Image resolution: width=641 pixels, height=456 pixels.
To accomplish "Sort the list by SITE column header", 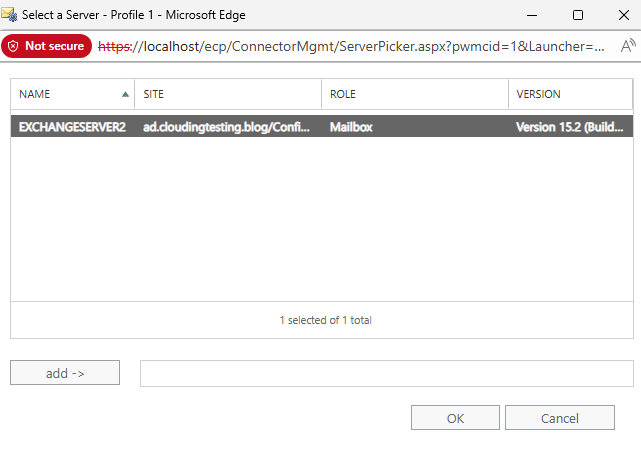I will pos(228,94).
